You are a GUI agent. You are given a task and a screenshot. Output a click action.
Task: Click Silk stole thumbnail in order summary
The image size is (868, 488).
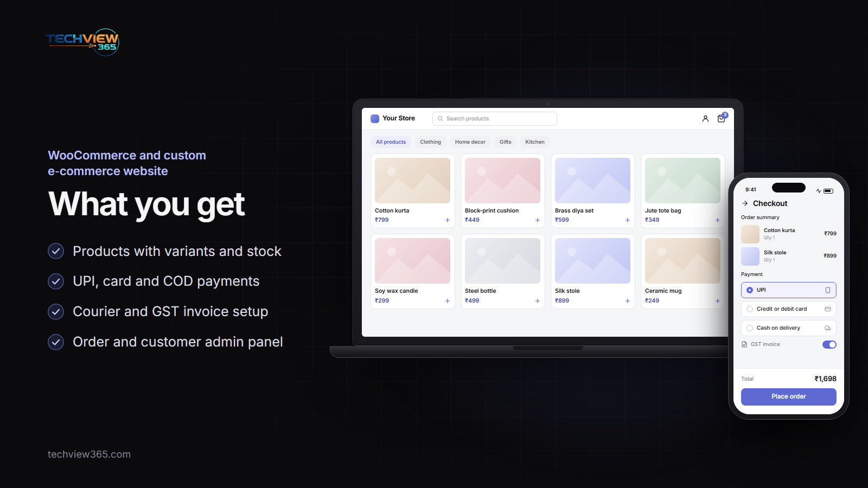(x=750, y=256)
